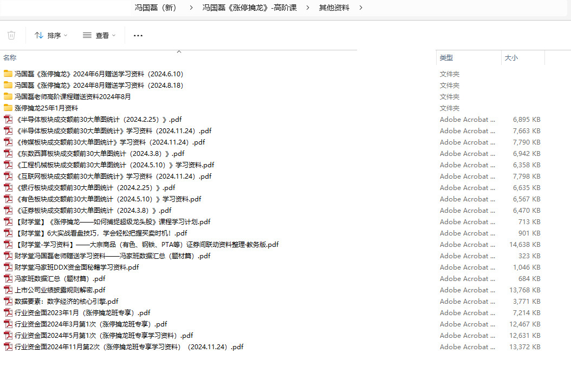Screen dimensions: 571x392
Task: Sort by 类型 column header
Action: (446, 57)
